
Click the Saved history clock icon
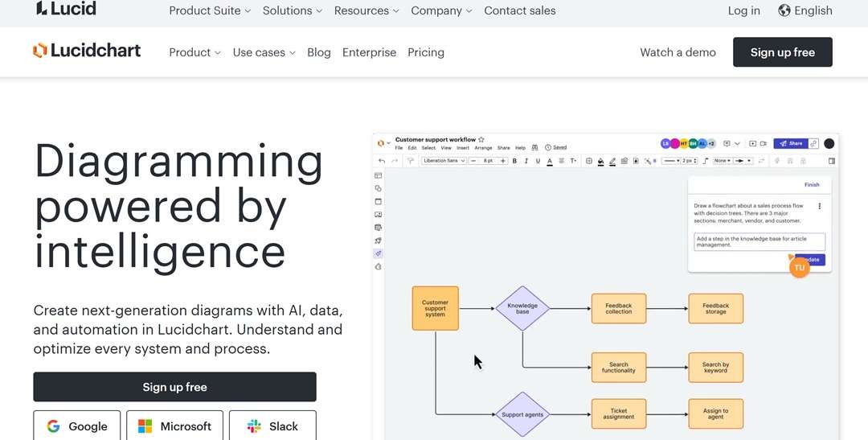click(x=548, y=147)
